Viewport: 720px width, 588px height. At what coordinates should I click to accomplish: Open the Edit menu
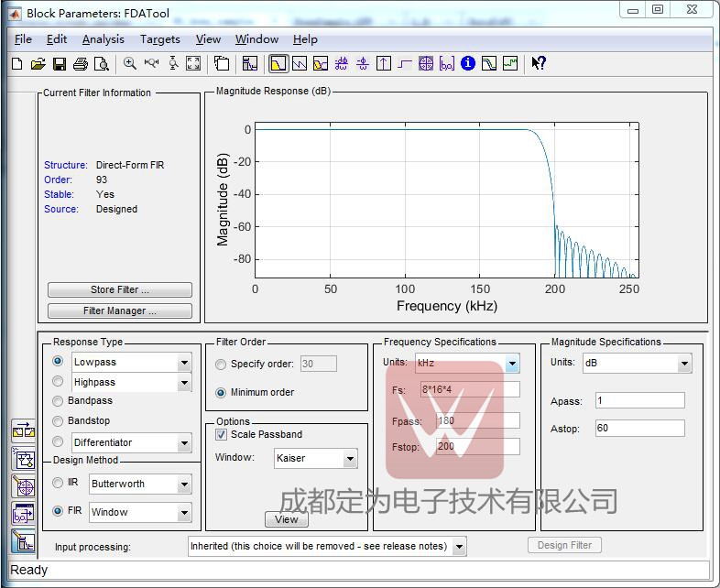57,39
